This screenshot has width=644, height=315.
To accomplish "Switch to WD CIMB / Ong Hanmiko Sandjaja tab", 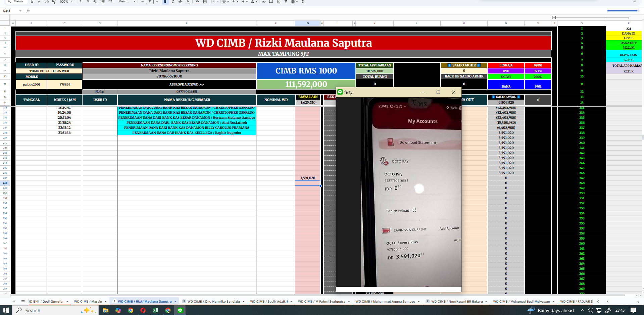I will [213, 302].
